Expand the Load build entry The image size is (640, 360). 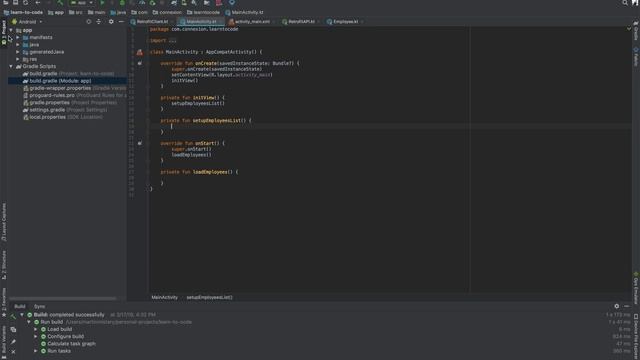coord(36,329)
